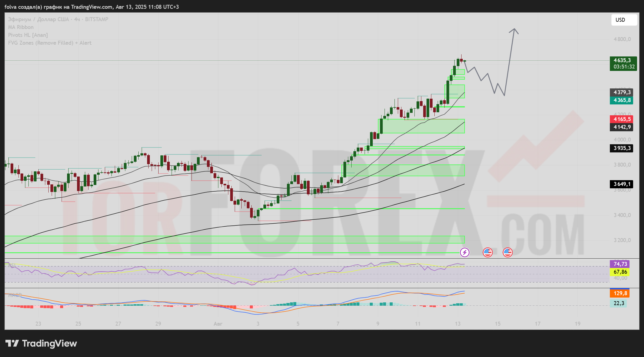This screenshot has width=644, height=357.
Task: Click the orange 129,8 MACD value label
Action: click(x=620, y=293)
